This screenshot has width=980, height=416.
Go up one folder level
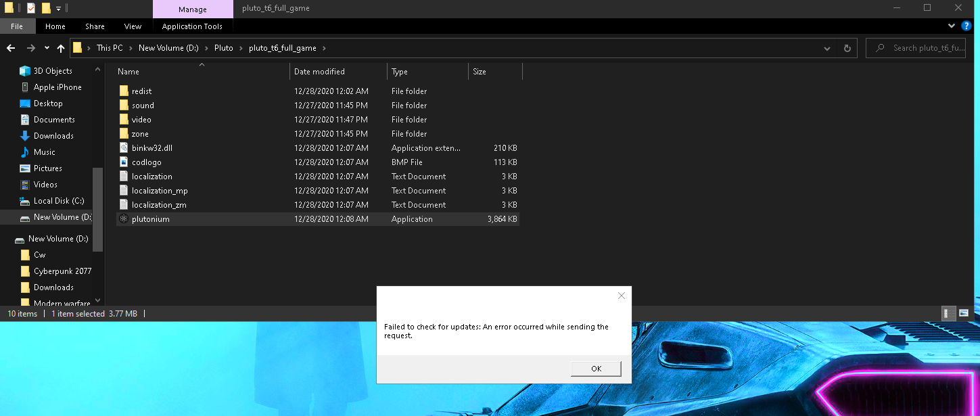(61, 48)
